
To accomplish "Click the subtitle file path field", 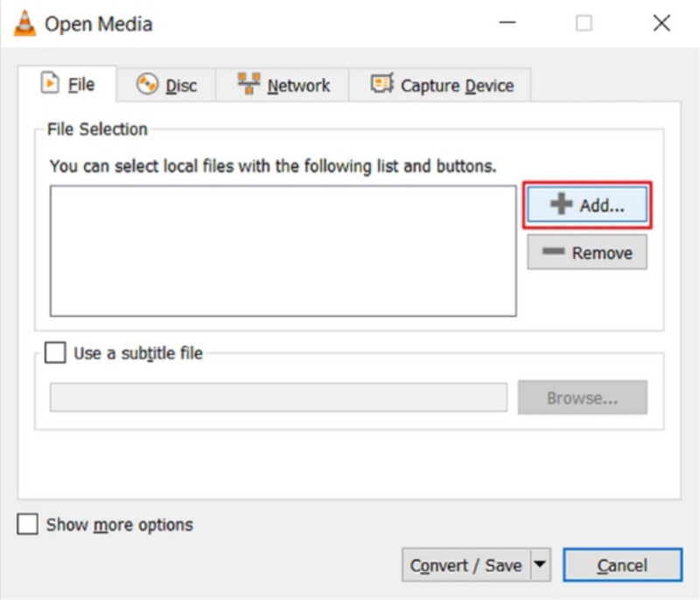I will click(278, 398).
